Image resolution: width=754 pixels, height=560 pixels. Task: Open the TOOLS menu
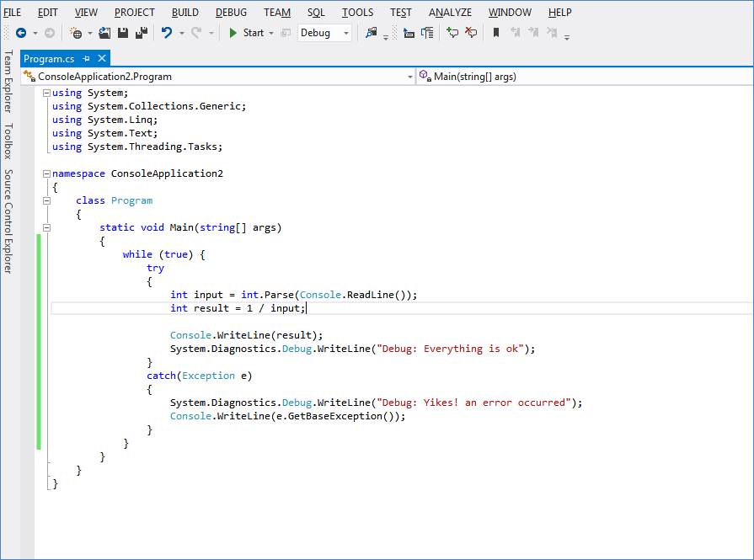(x=357, y=13)
